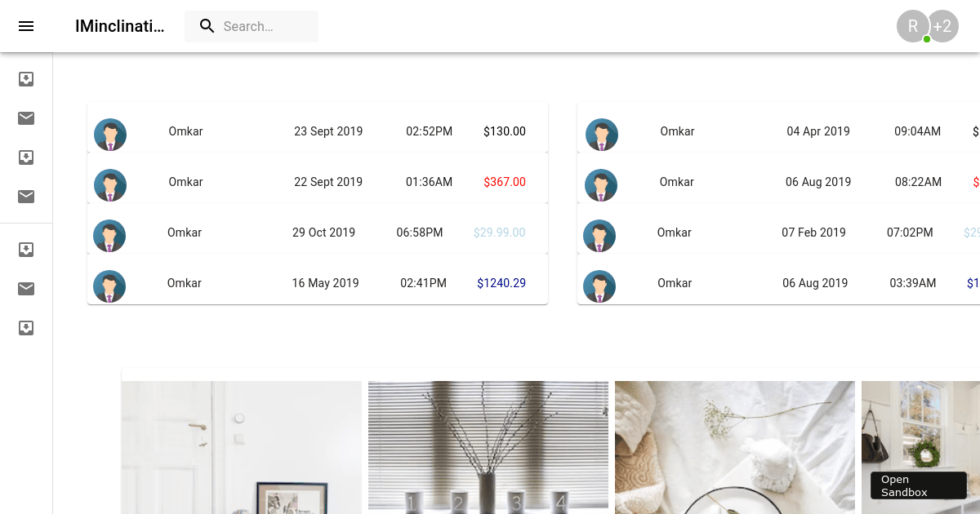
Task: Open the white door interior image
Action: tap(242, 447)
